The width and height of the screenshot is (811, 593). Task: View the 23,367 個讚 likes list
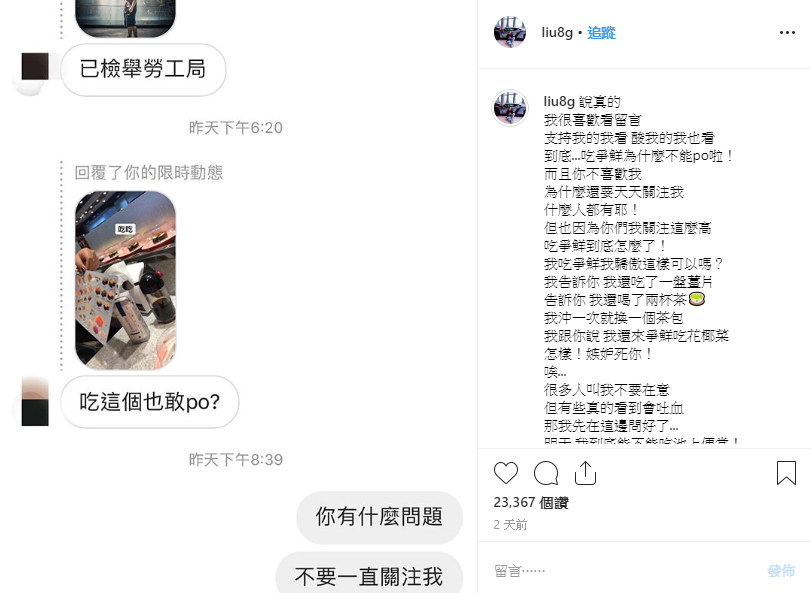click(x=531, y=503)
